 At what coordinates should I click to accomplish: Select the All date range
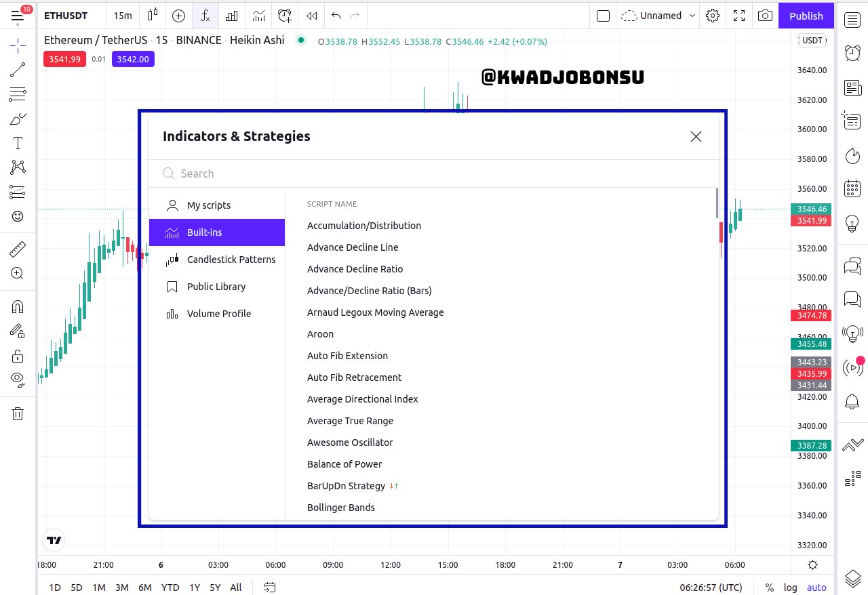tap(236, 588)
